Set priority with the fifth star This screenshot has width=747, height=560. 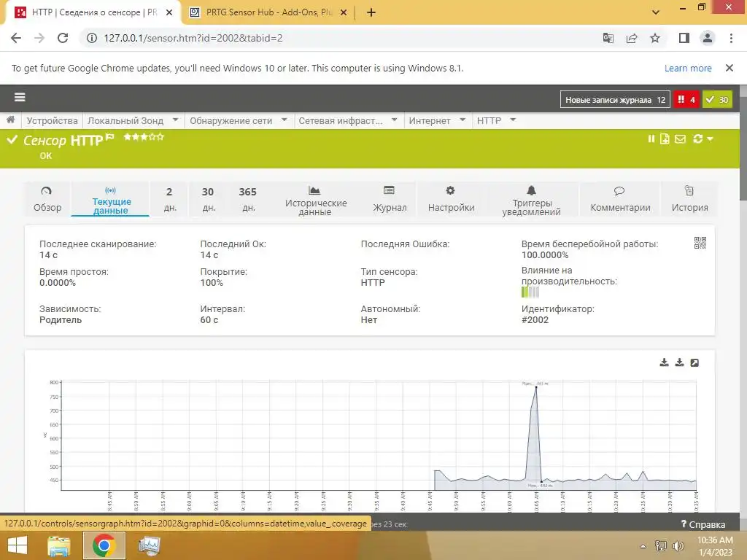tap(160, 136)
